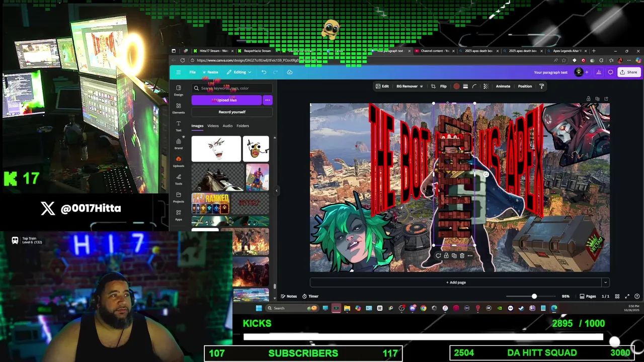Add page icon above canvas
Image resolution: width=644 pixels, height=362 pixels.
[x=606, y=99]
